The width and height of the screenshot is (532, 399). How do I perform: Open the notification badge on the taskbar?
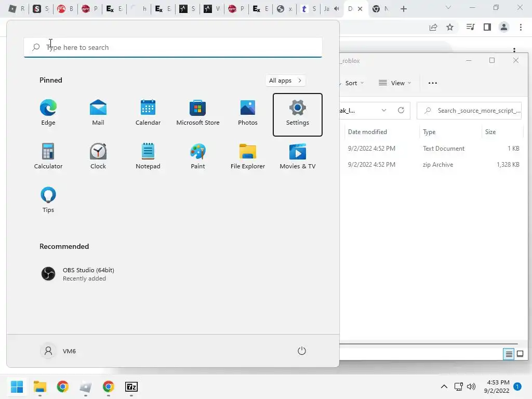[x=517, y=387]
